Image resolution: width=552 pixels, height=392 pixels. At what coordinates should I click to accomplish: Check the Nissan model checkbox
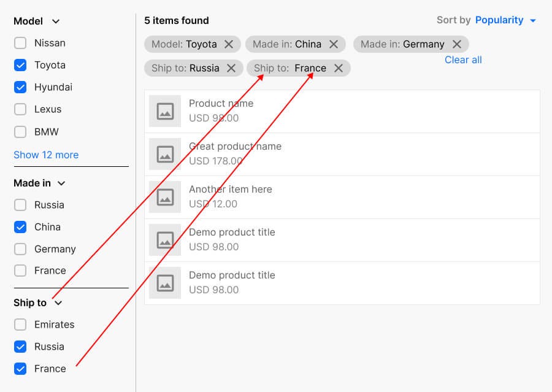[20, 43]
